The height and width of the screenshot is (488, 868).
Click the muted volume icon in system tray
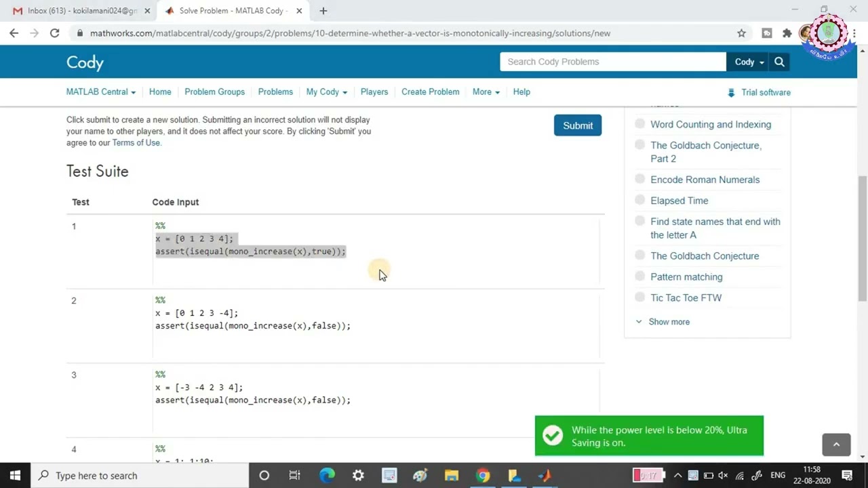pyautogui.click(x=724, y=476)
